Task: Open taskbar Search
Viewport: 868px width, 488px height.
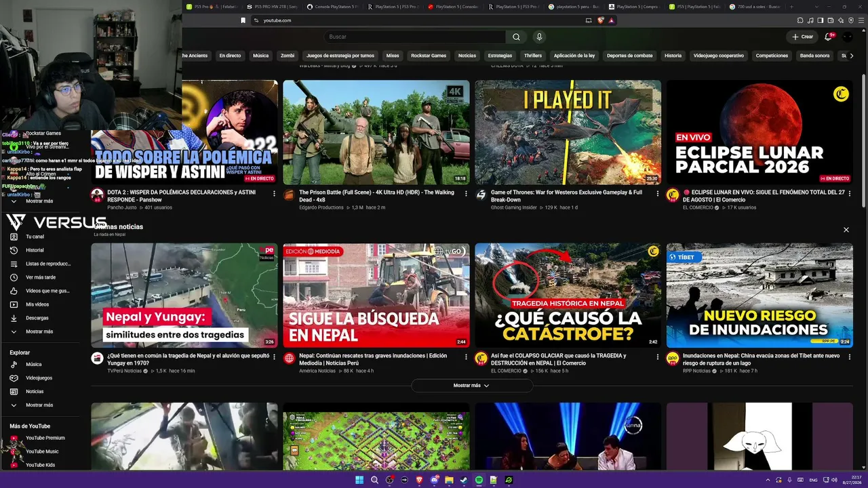Action: [374, 480]
